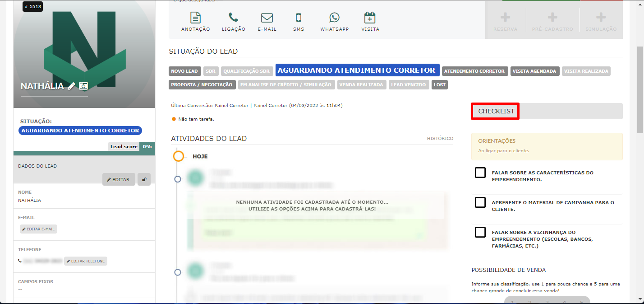
Task: Click the Nome field value NATHÁLIA
Action: tap(30, 200)
